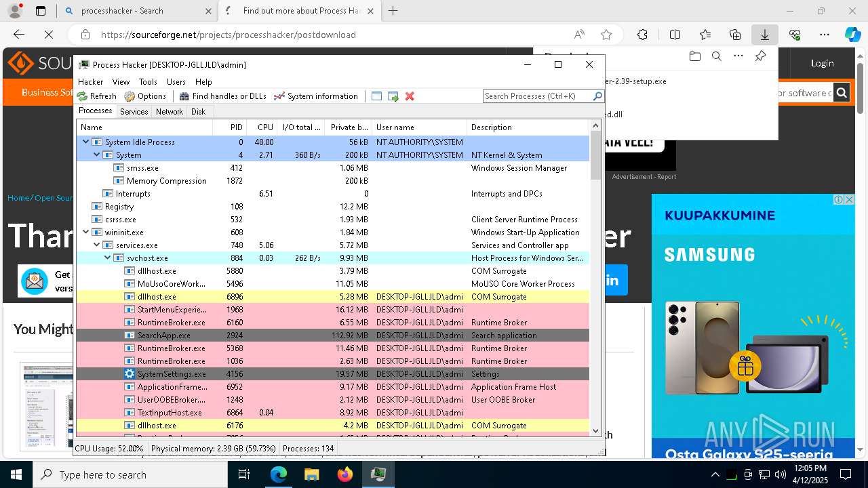The width and height of the screenshot is (868, 488).
Task: Collapse the System Idle Process tree node
Action: [86, 142]
